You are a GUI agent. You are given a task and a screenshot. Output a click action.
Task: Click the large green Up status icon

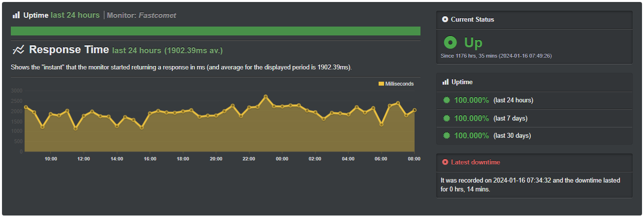450,43
